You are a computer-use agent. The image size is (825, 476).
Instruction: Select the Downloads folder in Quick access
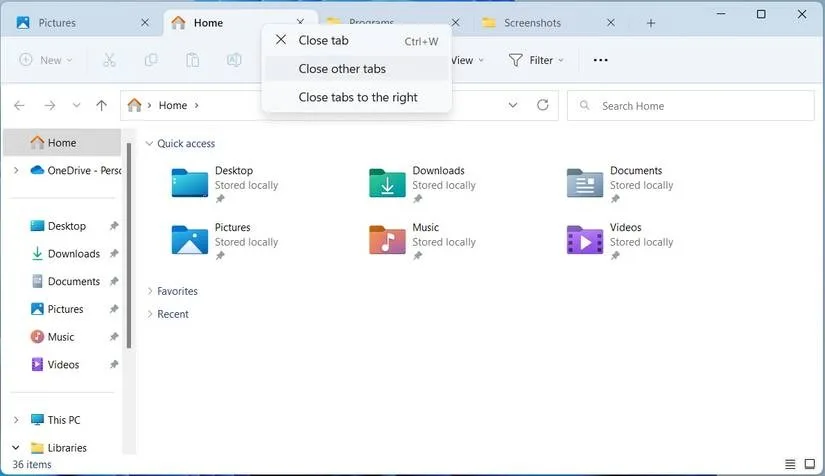coord(422,184)
